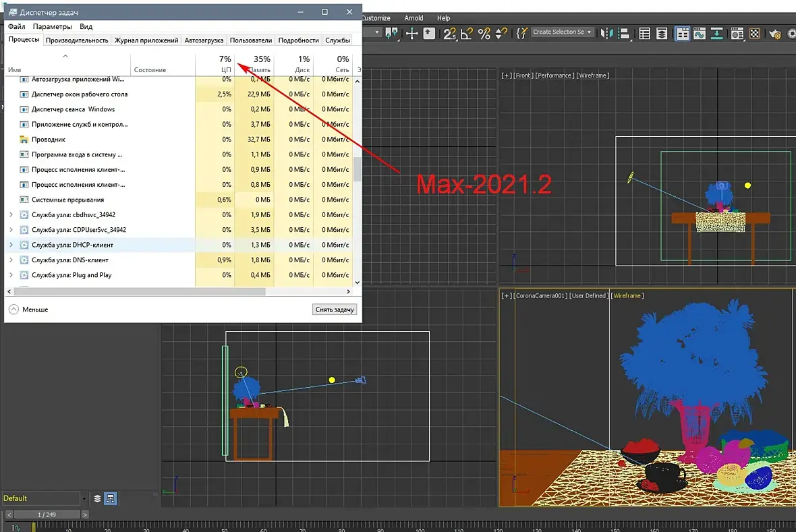The image size is (796, 532).
Task: Click the Spinner Snap icon
Action: point(501,33)
